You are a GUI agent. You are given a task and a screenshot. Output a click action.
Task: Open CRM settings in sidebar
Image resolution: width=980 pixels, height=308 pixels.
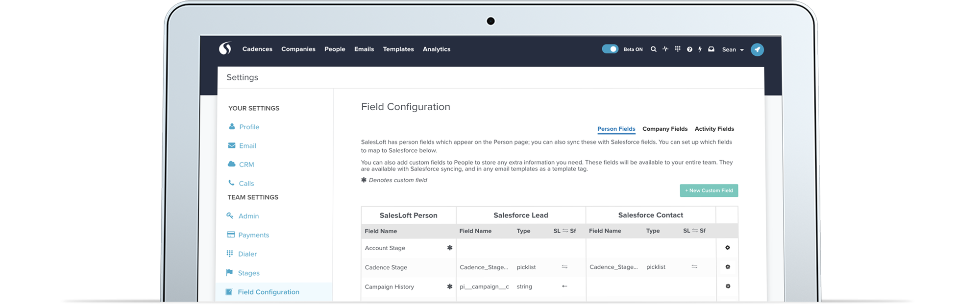(x=246, y=165)
